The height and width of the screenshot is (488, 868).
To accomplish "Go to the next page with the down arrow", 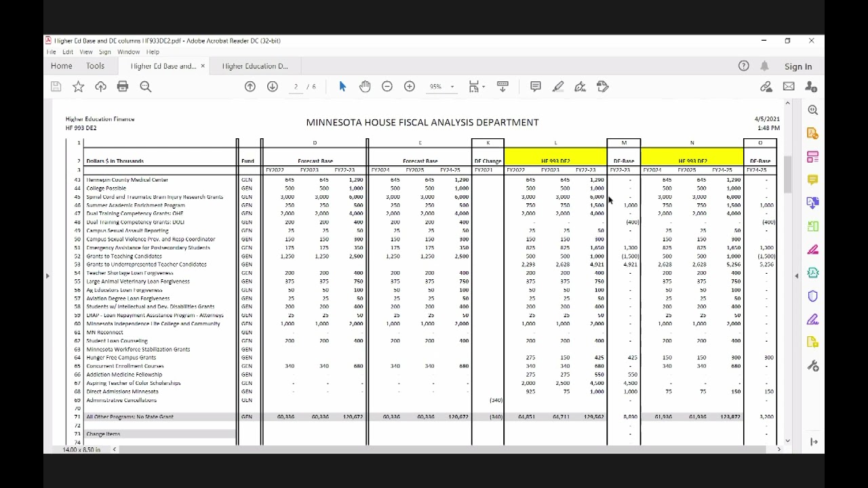I will pos(273,87).
